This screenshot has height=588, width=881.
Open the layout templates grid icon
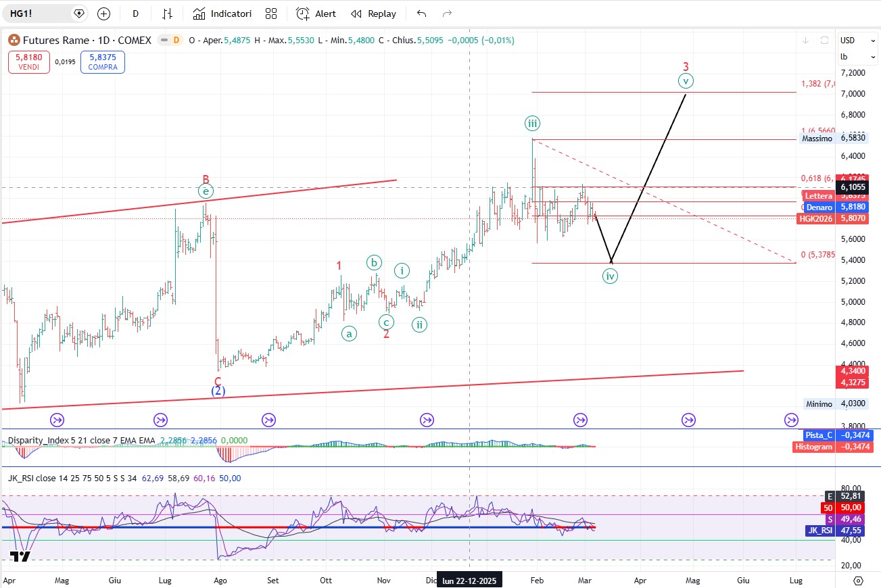pos(271,14)
